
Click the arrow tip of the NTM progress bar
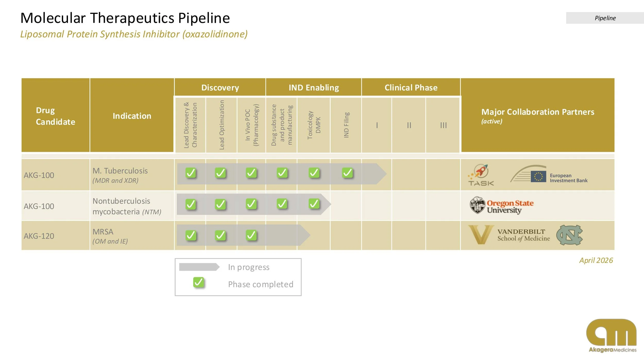click(326, 204)
